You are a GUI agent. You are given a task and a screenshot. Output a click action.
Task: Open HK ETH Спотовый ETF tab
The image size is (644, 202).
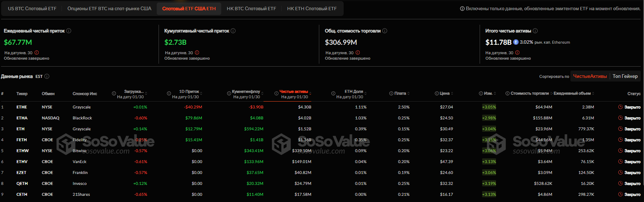(312, 8)
